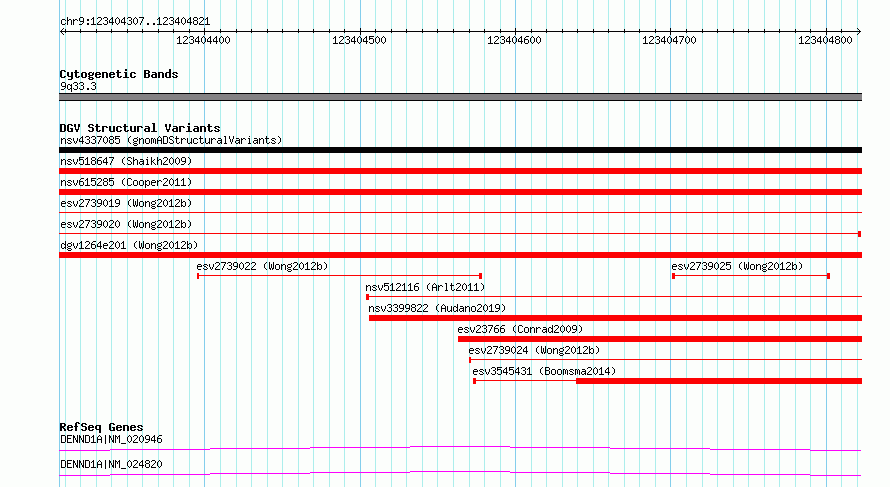
Task: Click the black nsv4337085 variant bar
Action: 460,150
